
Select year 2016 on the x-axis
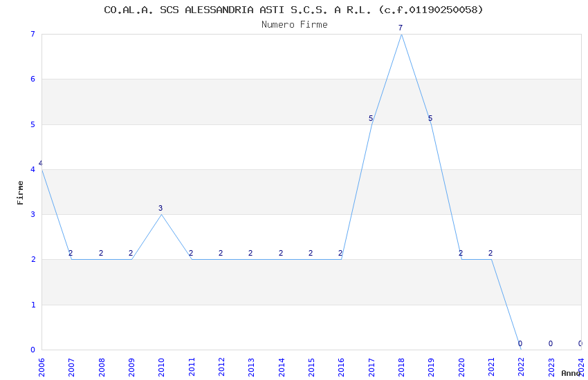click(341, 367)
